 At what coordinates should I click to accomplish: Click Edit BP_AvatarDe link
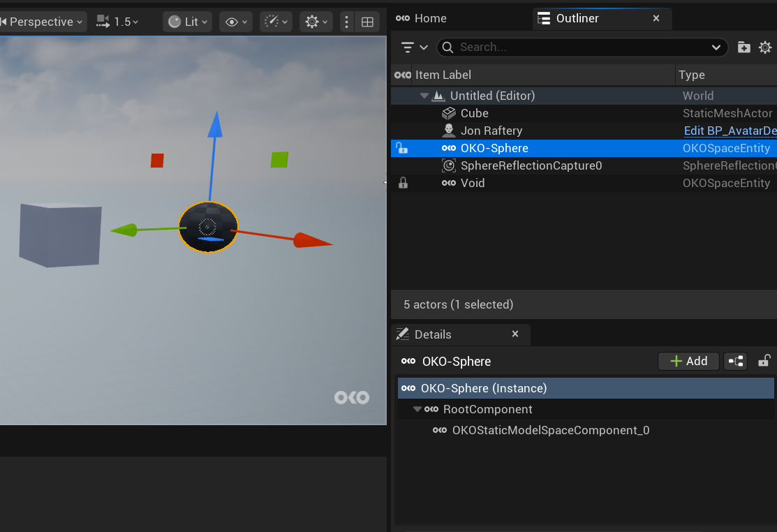[x=730, y=131]
